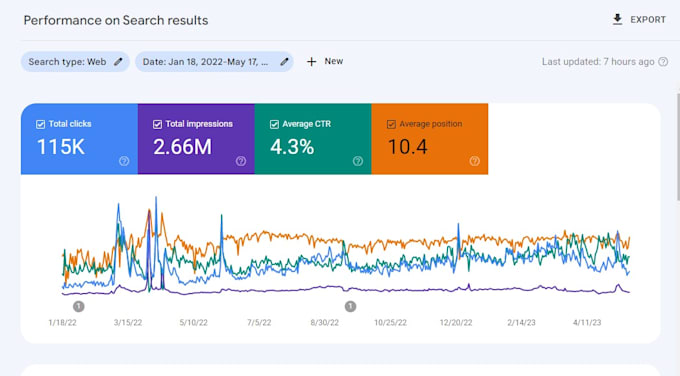
Task: Click the EXPORT button label
Action: (648, 20)
